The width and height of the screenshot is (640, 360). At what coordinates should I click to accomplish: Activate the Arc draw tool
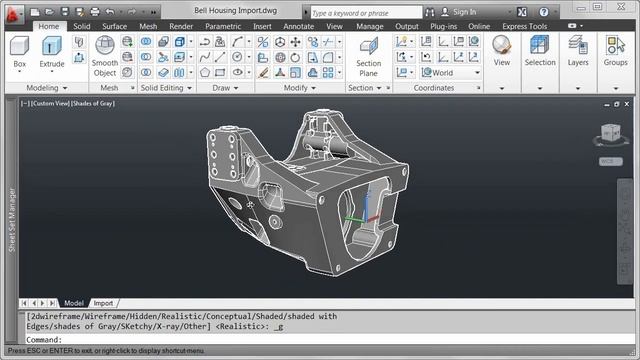pyautogui.click(x=237, y=42)
